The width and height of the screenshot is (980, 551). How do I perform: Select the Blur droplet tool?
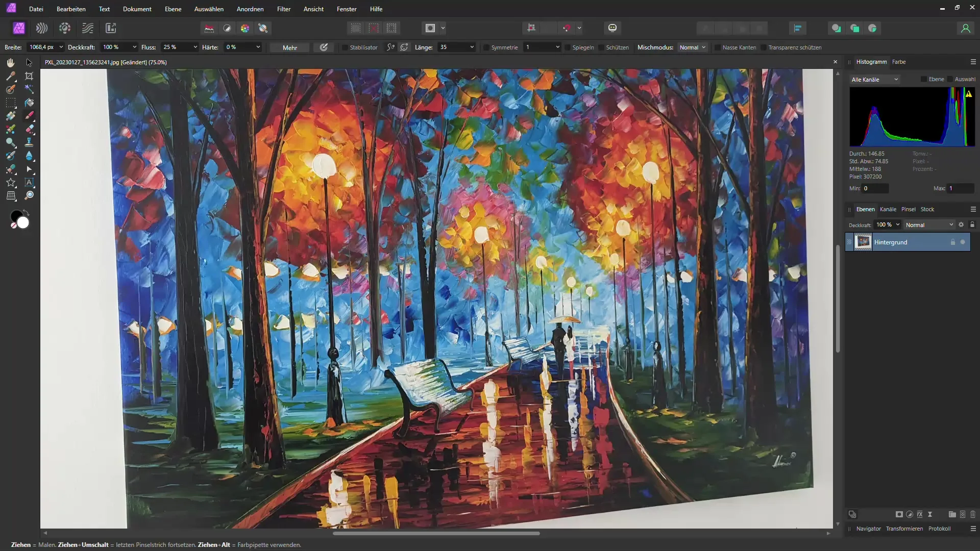(x=29, y=156)
